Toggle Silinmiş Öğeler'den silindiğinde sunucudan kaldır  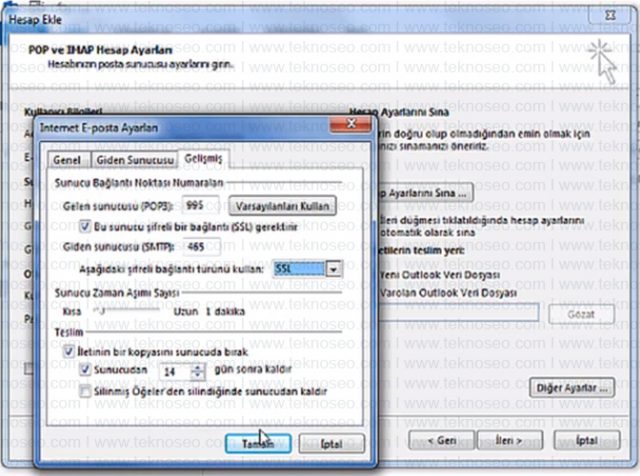click(85, 391)
